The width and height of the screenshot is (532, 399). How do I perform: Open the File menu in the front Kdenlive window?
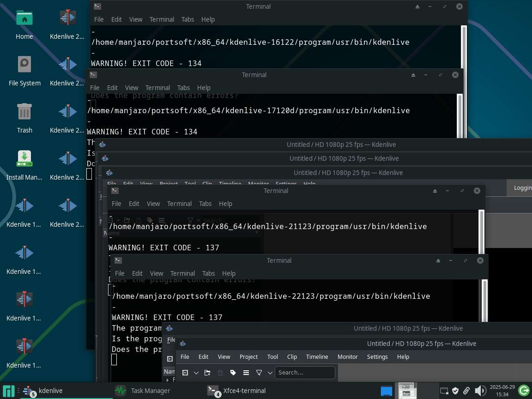185,357
